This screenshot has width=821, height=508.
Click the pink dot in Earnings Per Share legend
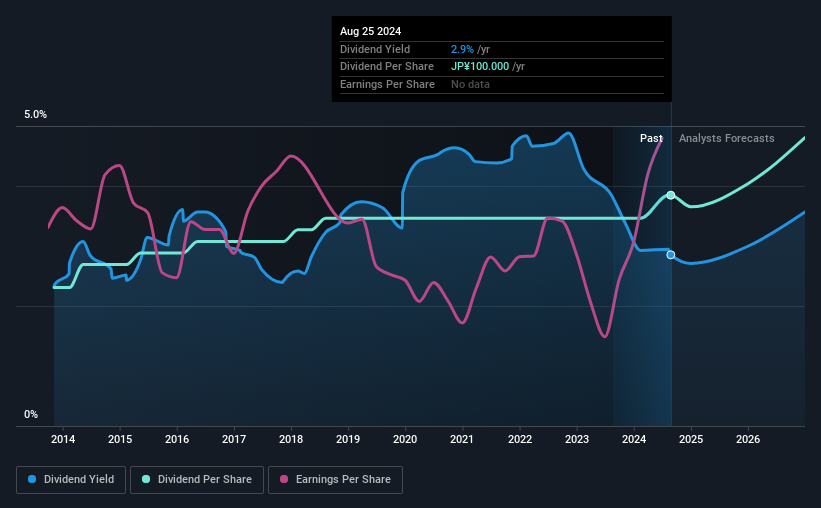click(x=284, y=479)
